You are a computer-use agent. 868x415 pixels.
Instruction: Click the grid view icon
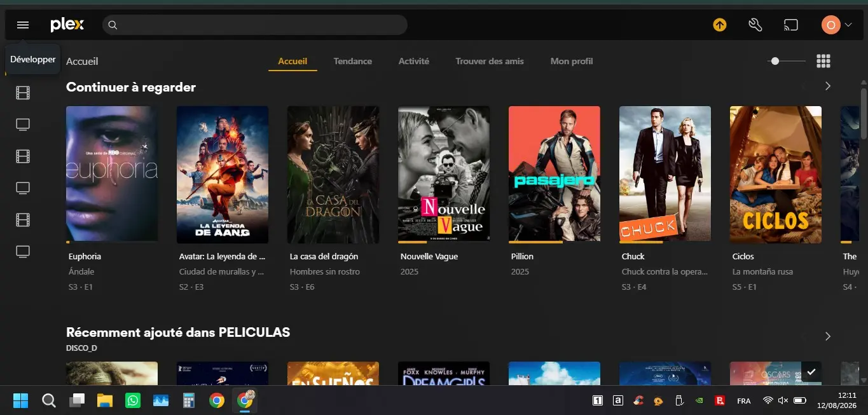tap(823, 61)
